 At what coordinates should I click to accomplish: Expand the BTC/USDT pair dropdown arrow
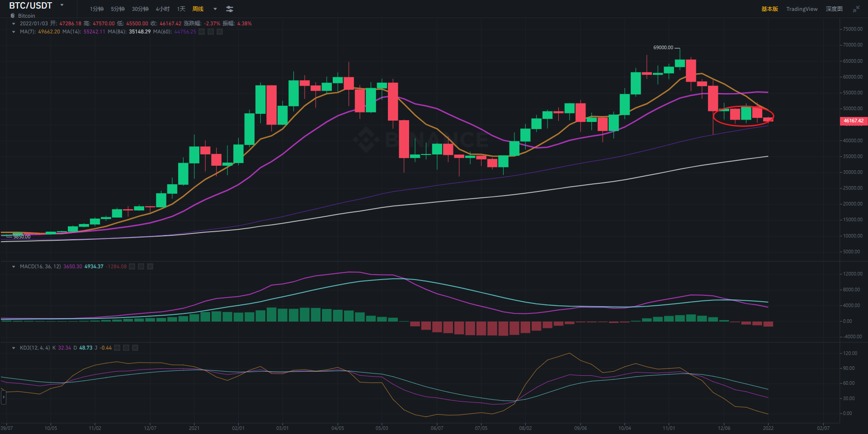[62, 5]
